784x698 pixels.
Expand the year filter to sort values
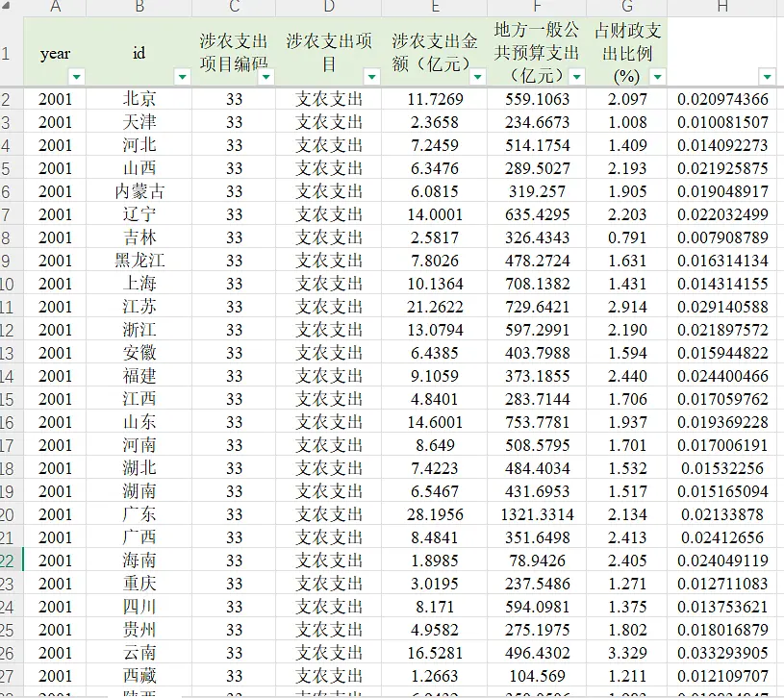click(75, 74)
